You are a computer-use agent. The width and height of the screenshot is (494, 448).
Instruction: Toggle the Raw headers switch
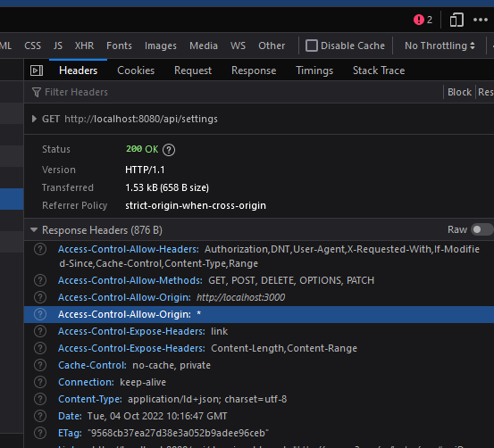[x=482, y=229]
